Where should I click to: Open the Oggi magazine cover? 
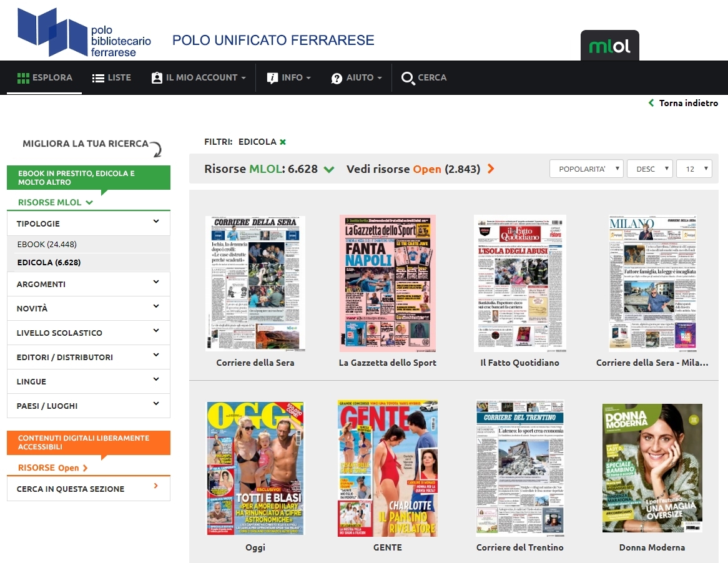click(255, 468)
